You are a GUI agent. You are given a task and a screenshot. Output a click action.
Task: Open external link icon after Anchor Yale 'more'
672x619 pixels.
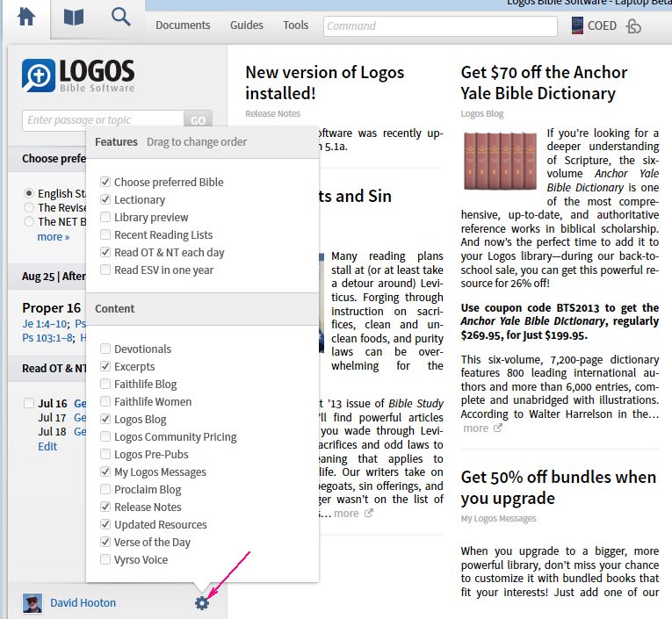[x=497, y=428]
